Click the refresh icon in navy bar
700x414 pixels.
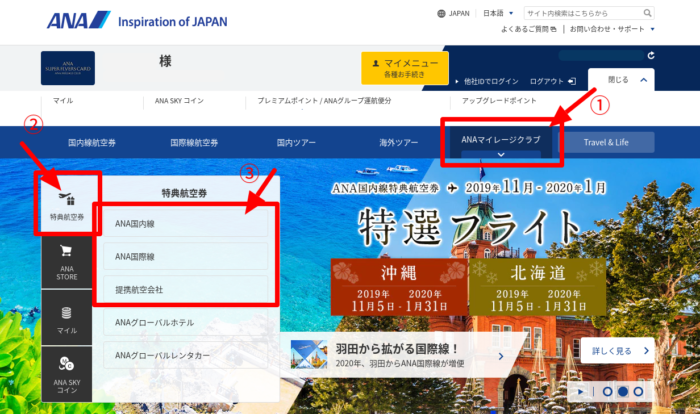click(x=651, y=55)
